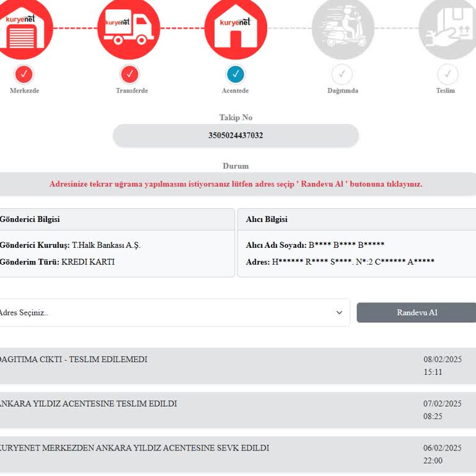Click the tracking number 3505024437032 field
476x476 pixels.
tap(236, 135)
